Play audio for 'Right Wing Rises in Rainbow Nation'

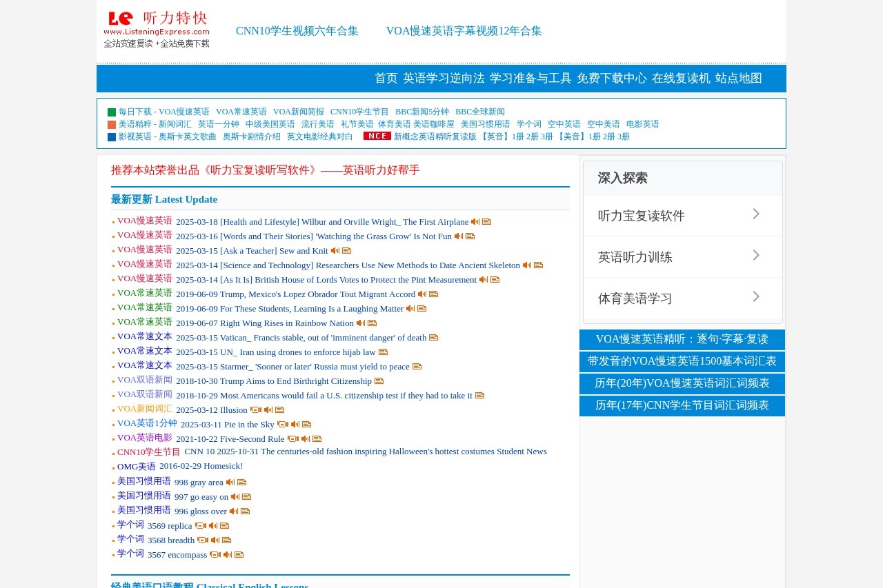360,323
